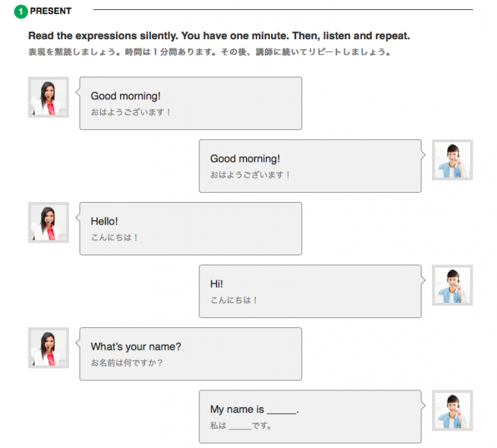Click the お名前は何ですか translation text
The height and width of the screenshot is (448, 497).
(x=127, y=363)
